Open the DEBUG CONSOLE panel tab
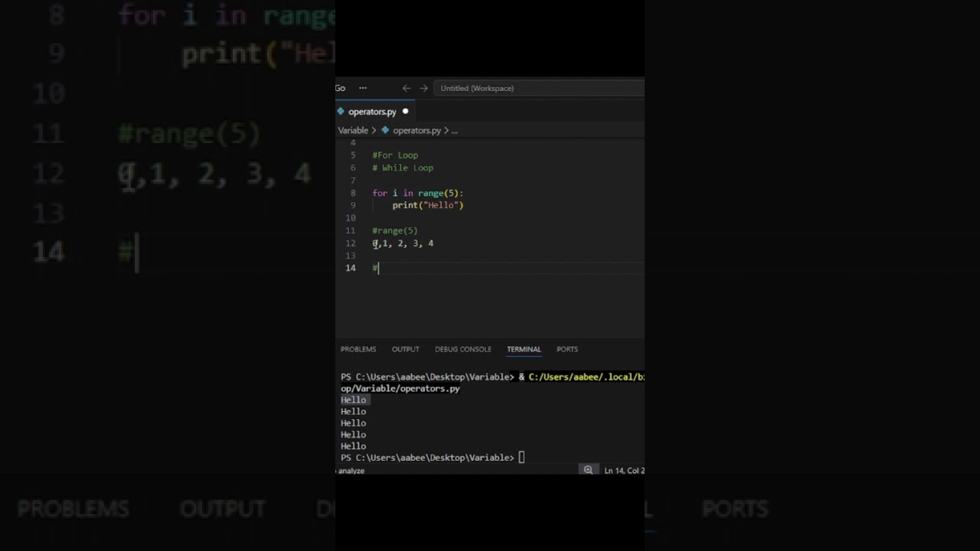The height and width of the screenshot is (551, 980). tap(463, 349)
